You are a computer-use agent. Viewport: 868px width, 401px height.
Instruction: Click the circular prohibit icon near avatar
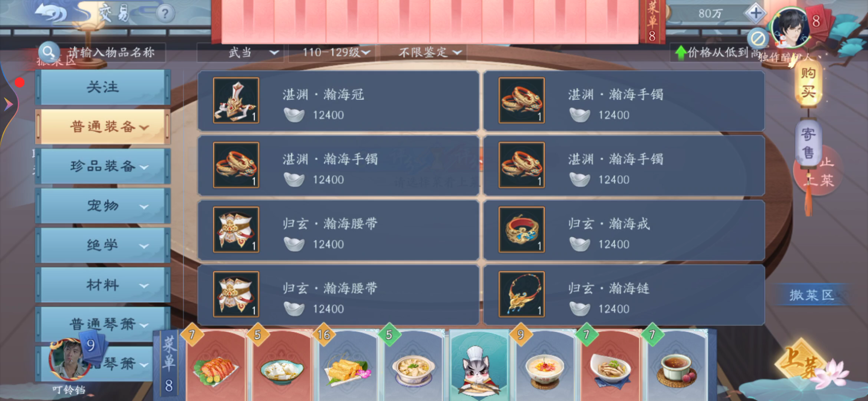point(758,39)
